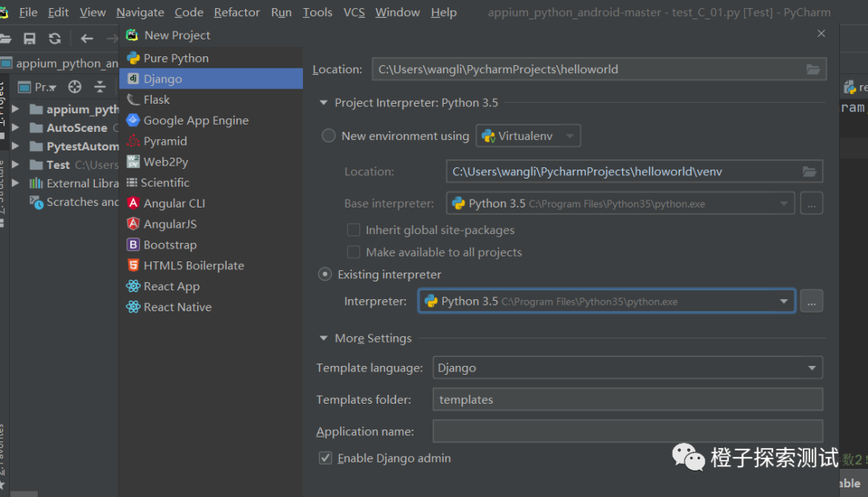Click the Templates folder input field

pyautogui.click(x=628, y=400)
